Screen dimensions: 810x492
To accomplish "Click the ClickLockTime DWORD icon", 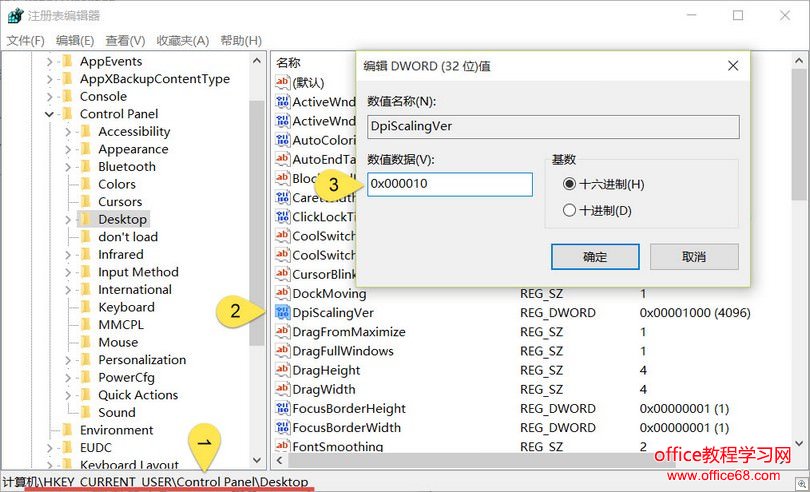I will 283,217.
